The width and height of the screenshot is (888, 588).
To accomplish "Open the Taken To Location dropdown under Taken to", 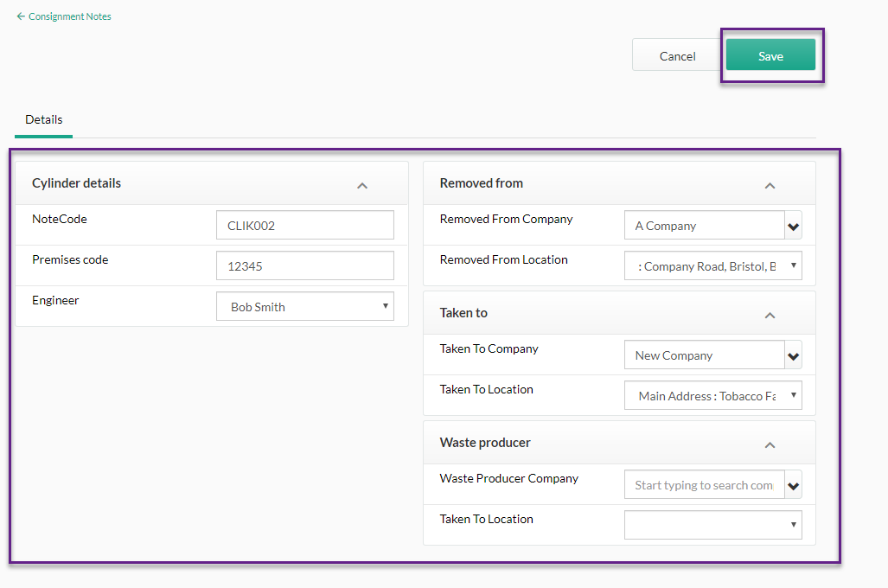I will click(712, 395).
